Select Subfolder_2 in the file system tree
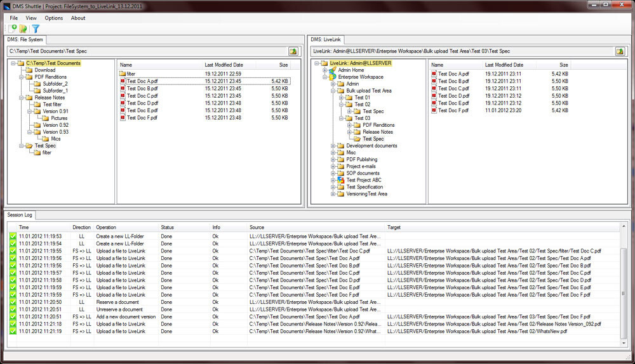This screenshot has height=364, width=635. [55, 84]
